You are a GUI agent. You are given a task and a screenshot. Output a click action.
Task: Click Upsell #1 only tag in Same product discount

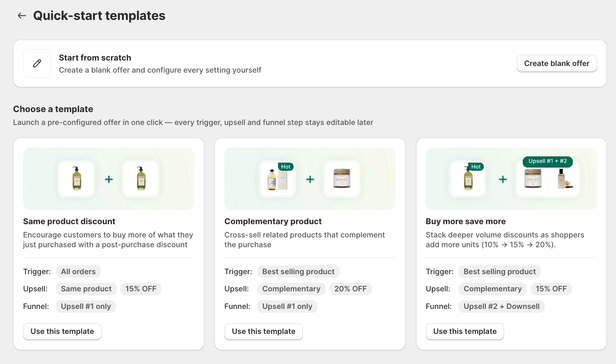coord(86,307)
